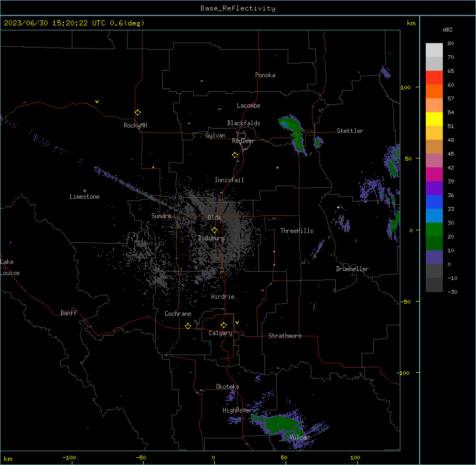The image size is (476, 465).
Task: Click the -30 value in the dBZ legend
Action: [452, 292]
